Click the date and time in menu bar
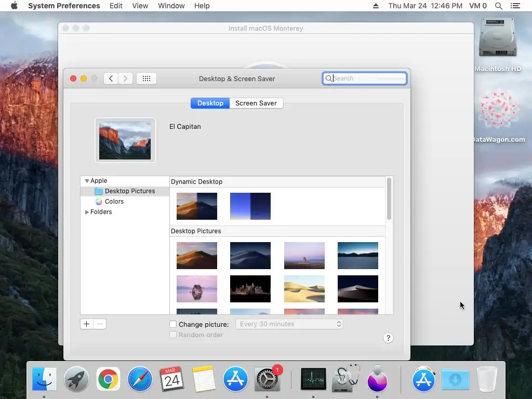 [x=425, y=6]
